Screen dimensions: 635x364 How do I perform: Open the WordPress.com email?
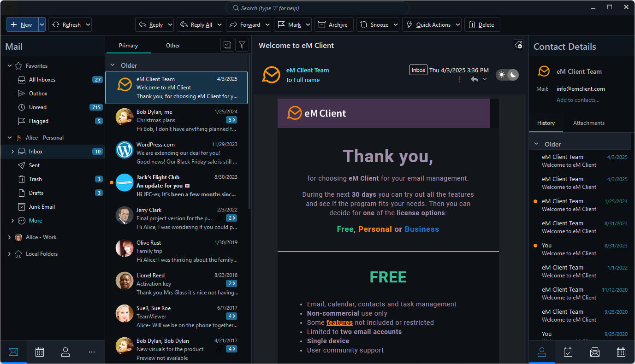[x=176, y=153]
